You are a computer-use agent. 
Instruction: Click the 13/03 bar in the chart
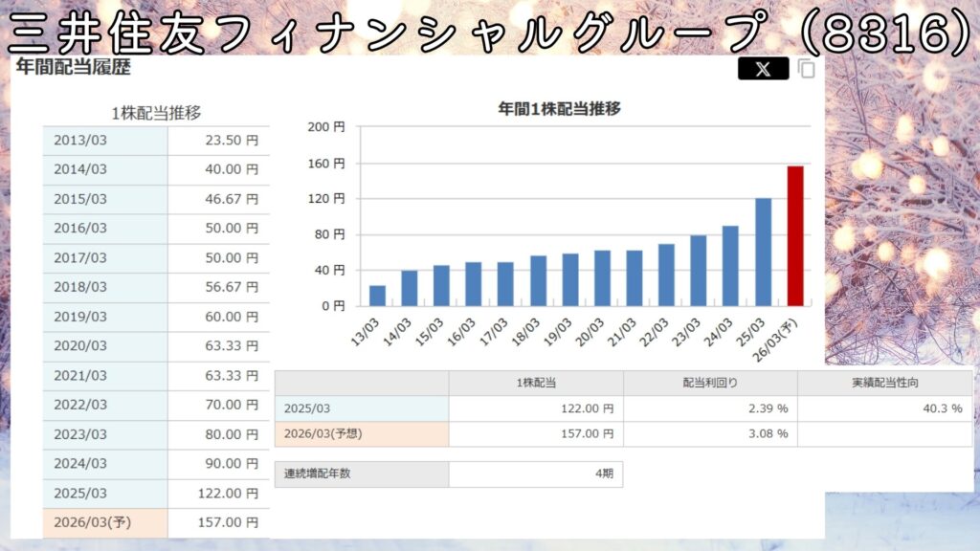377,296
